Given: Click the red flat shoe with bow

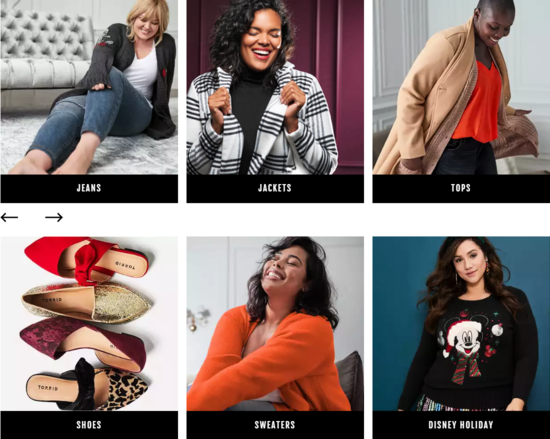Looking at the screenshot, I should [x=88, y=259].
